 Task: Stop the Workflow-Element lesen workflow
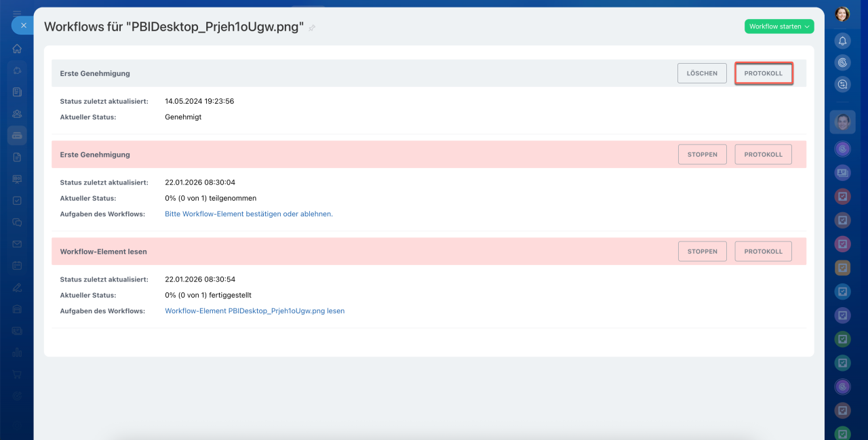[702, 252]
